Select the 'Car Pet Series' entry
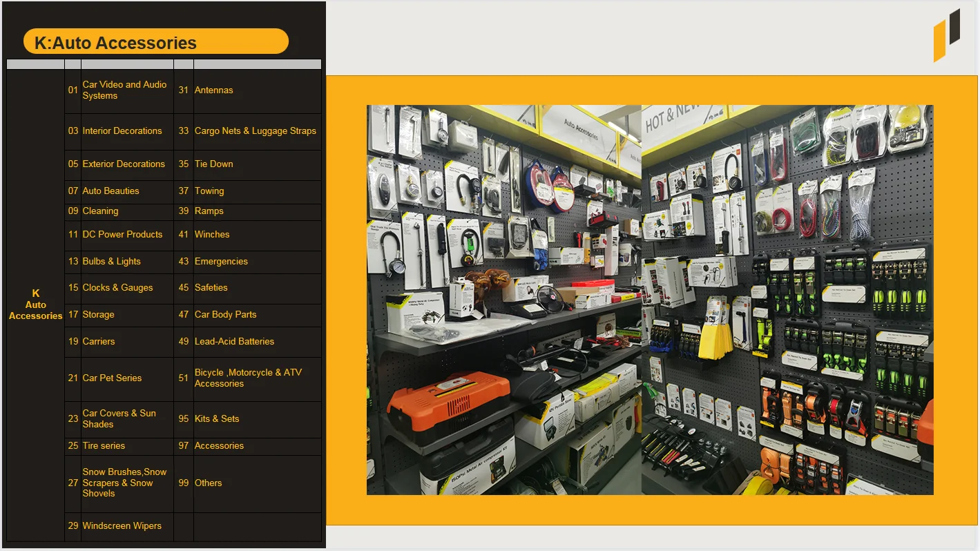The width and height of the screenshot is (980, 551). pos(112,378)
